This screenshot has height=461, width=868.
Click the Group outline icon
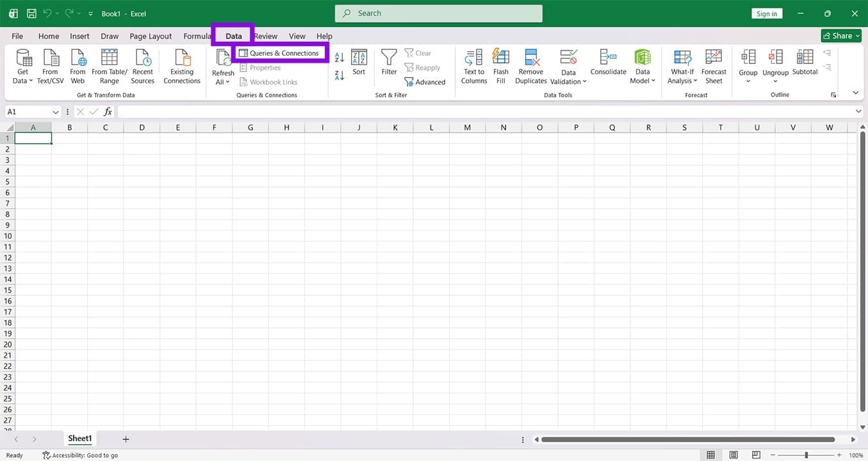tap(748, 58)
